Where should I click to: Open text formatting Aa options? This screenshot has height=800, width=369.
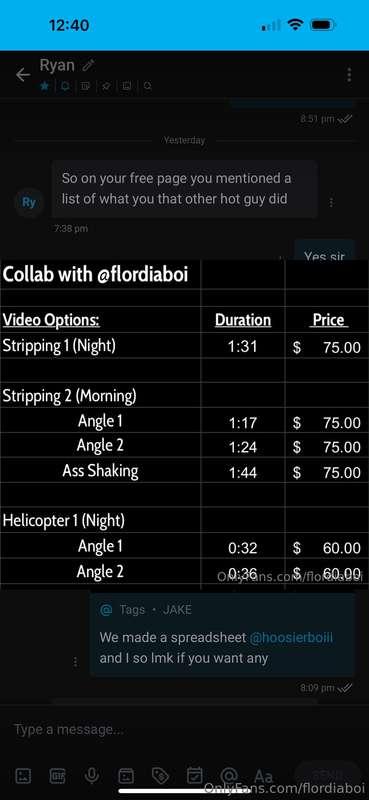263,777
